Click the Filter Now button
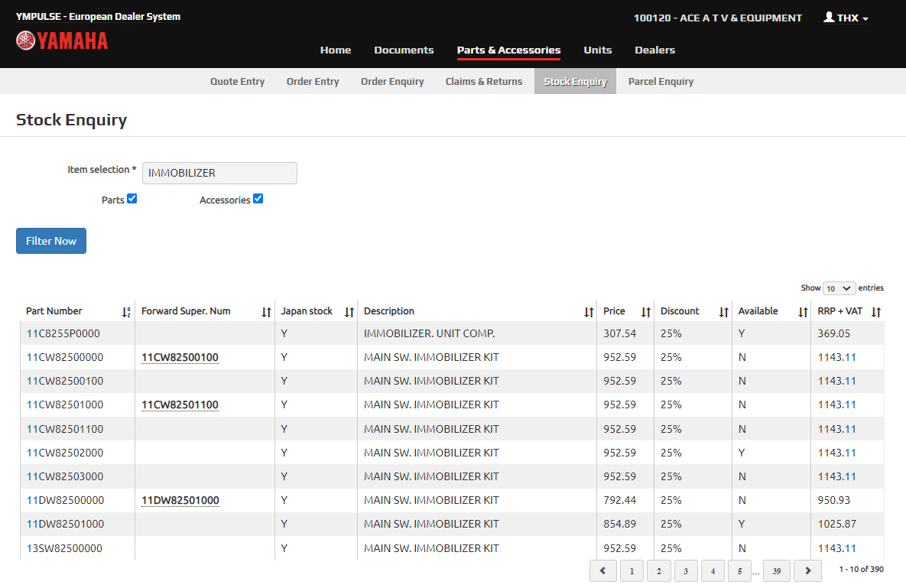Viewport: 906px width, 588px height. [51, 241]
